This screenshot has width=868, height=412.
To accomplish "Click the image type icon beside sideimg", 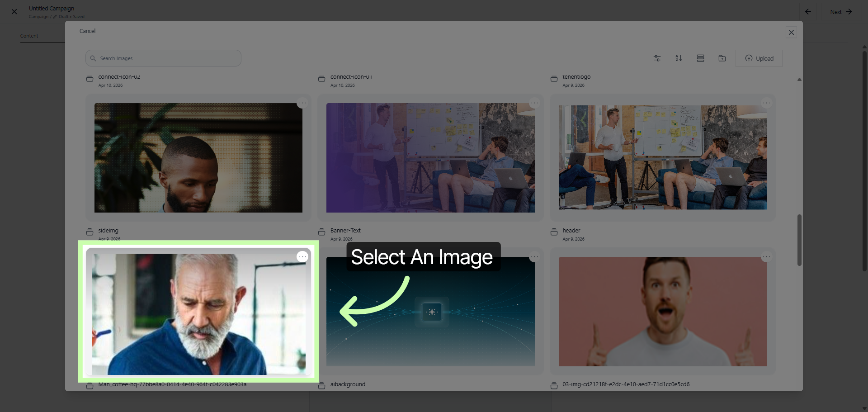I will (x=90, y=232).
